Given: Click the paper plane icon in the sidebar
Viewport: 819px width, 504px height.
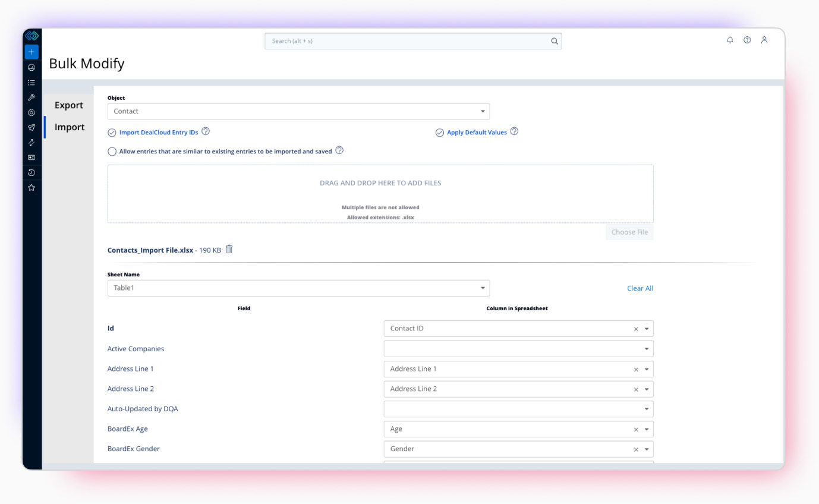Looking at the screenshot, I should pyautogui.click(x=31, y=127).
